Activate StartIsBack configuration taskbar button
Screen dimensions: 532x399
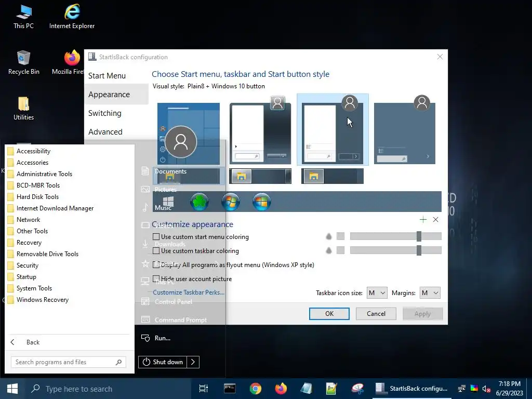pyautogui.click(x=411, y=389)
